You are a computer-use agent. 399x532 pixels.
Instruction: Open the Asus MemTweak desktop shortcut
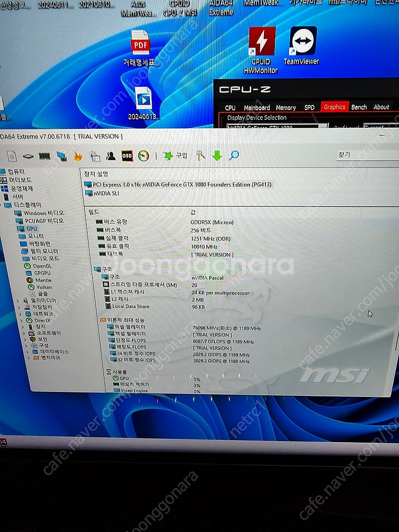(x=138, y=9)
